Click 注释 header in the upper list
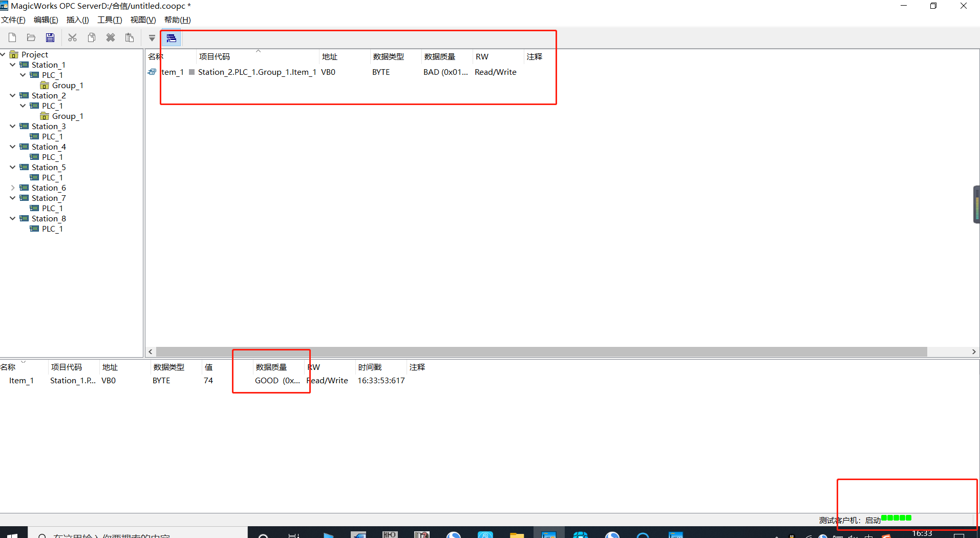This screenshot has width=980, height=538. tap(535, 56)
